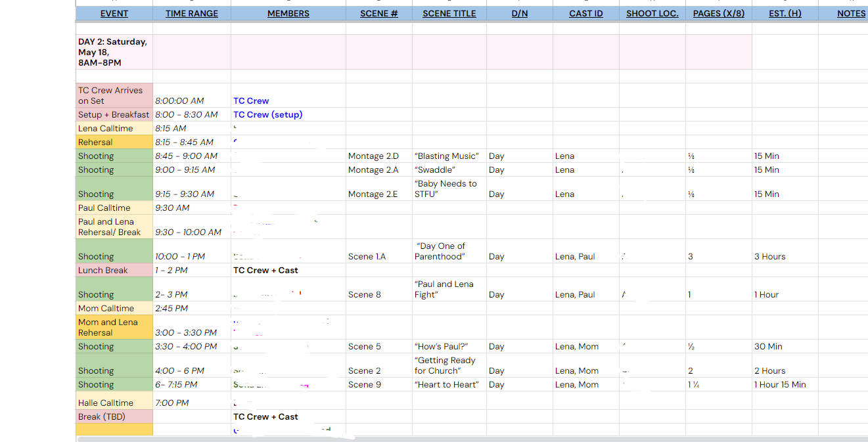The width and height of the screenshot is (868, 442).
Task: Select the NOTES column header
Action: click(x=844, y=13)
